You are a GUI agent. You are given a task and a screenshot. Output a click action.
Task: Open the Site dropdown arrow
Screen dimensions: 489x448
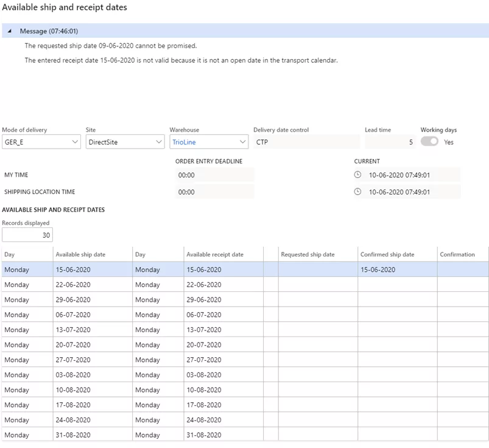[x=159, y=142]
